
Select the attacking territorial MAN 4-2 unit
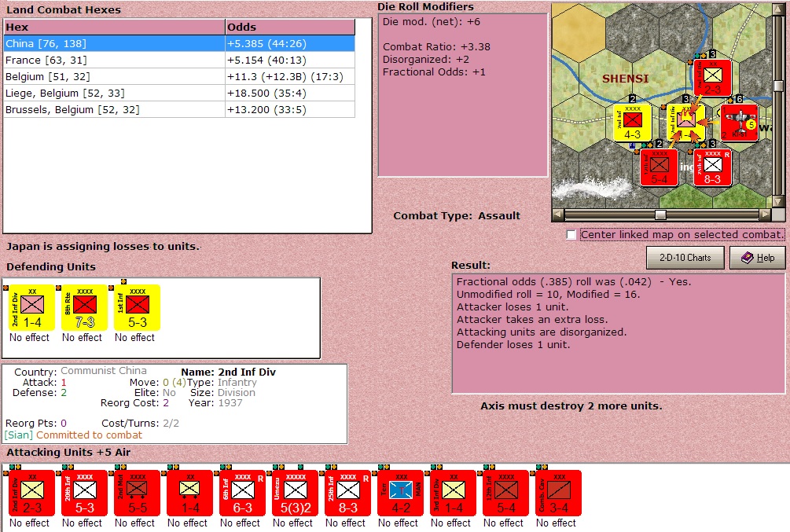(x=401, y=493)
